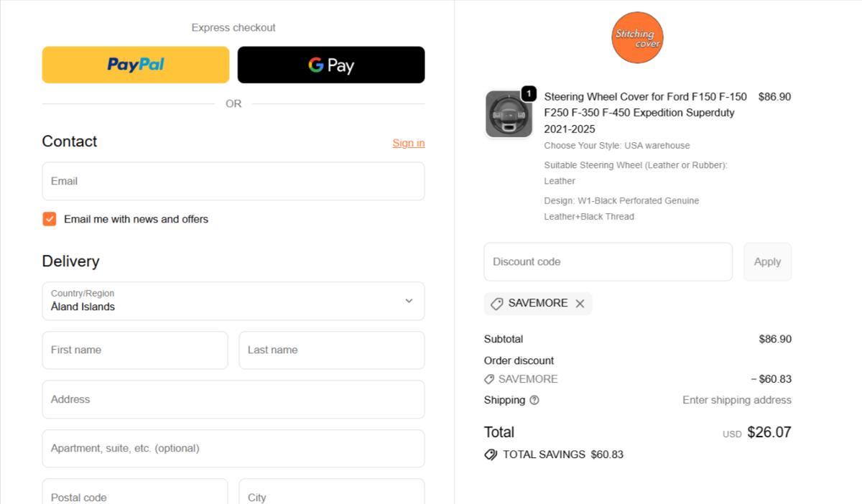Viewport: 862px width, 504px height.
Task: Remove the SAVEMORE discount code tag
Action: tap(580, 304)
